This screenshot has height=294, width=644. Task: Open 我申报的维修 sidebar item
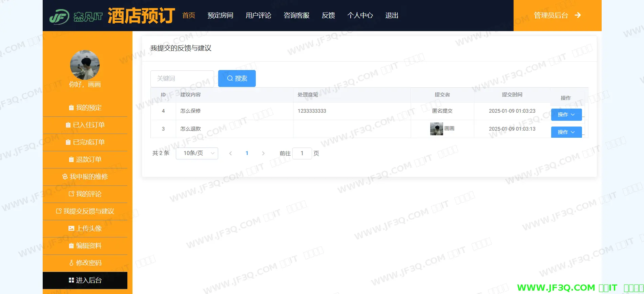(x=85, y=177)
